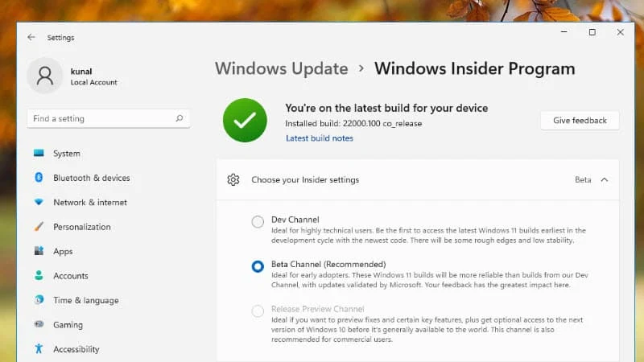
Task: Click the Personalization brush icon
Action: 39,227
